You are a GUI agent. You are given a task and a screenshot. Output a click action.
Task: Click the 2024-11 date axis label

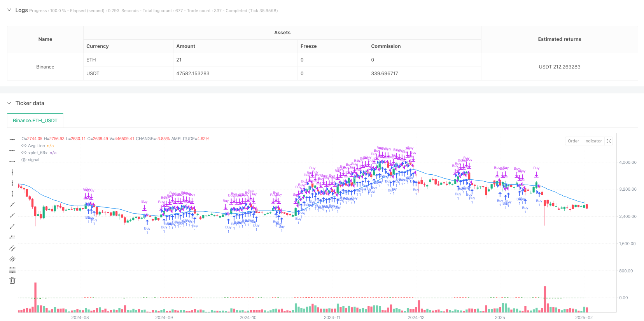[x=332, y=317]
